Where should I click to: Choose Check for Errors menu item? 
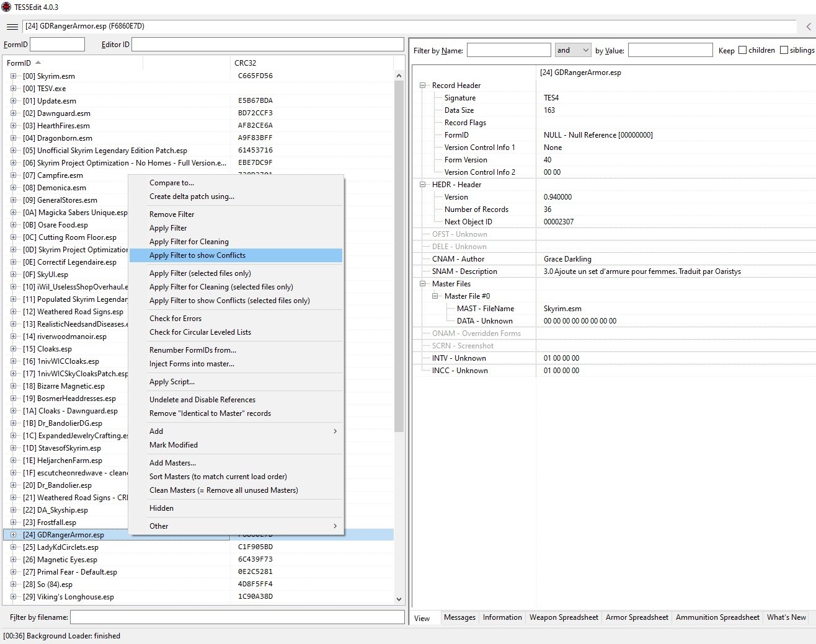point(175,319)
